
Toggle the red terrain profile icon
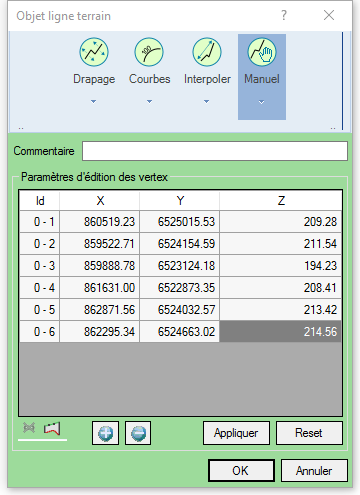(52, 428)
